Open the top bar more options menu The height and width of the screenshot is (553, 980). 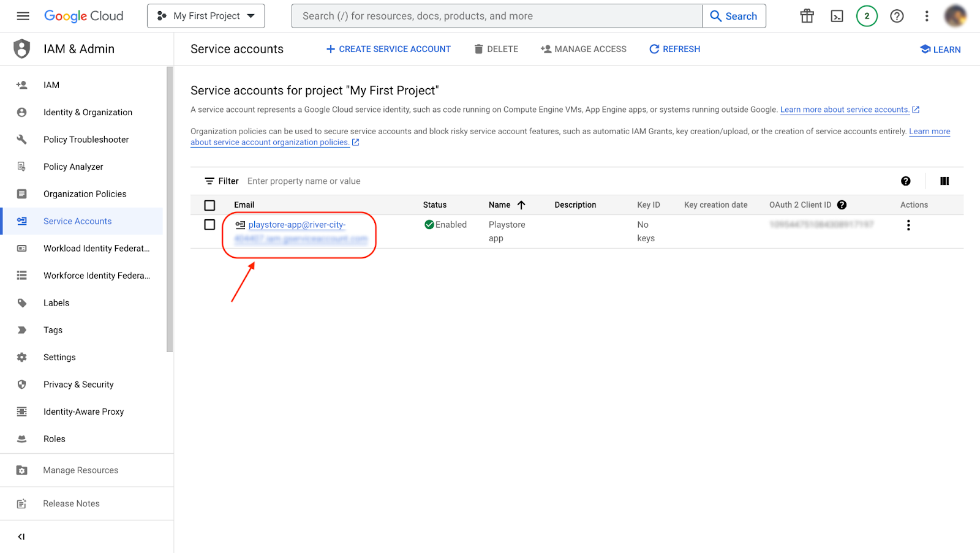tap(926, 16)
